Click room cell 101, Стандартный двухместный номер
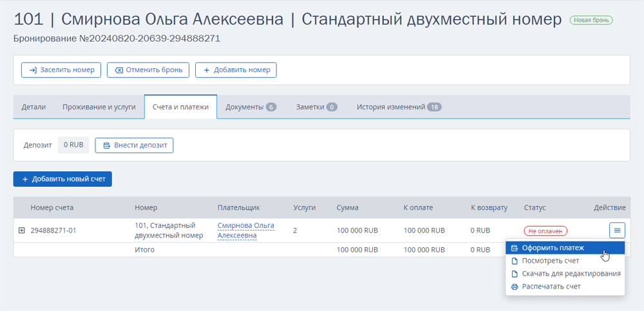This screenshot has height=311, width=644. click(169, 231)
